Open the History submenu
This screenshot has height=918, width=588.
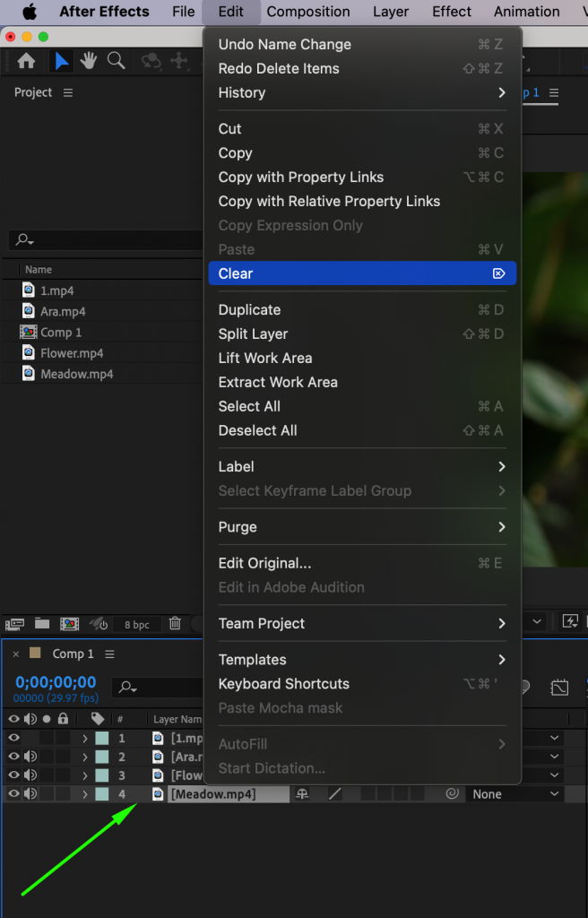click(x=242, y=92)
